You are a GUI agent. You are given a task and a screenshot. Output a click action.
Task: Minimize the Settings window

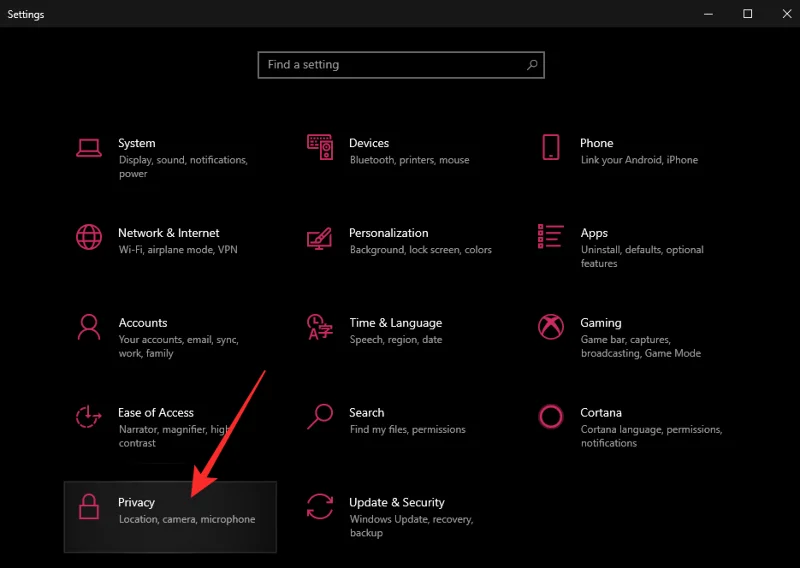tap(708, 14)
